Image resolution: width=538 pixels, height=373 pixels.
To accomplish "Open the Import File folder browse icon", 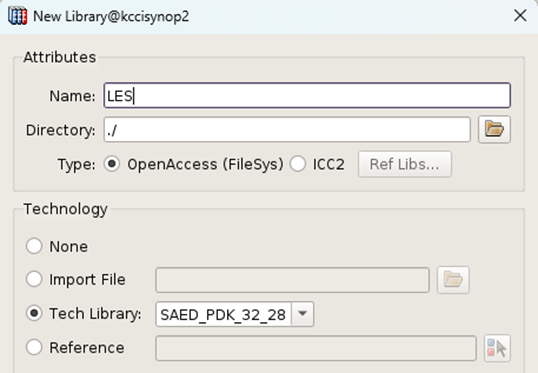I will [x=453, y=280].
